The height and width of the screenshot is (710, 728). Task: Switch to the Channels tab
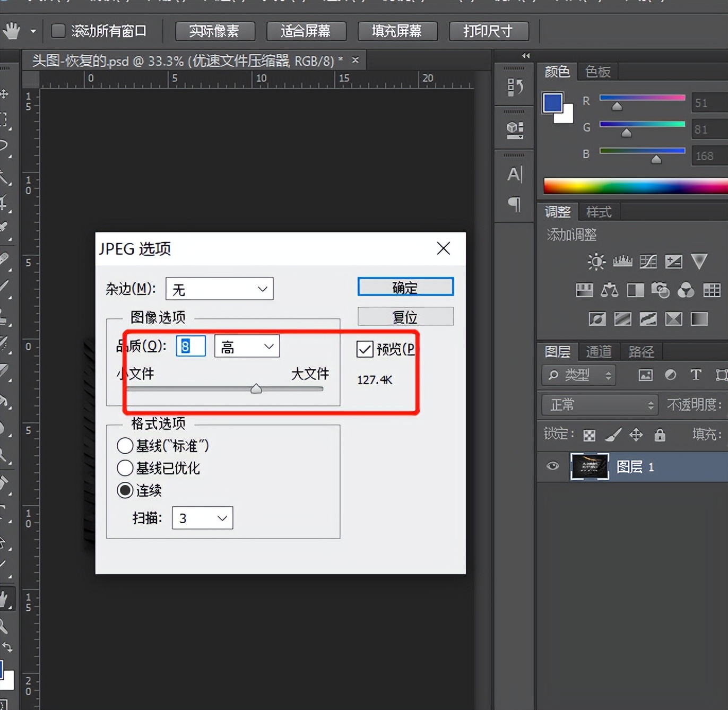[598, 351]
